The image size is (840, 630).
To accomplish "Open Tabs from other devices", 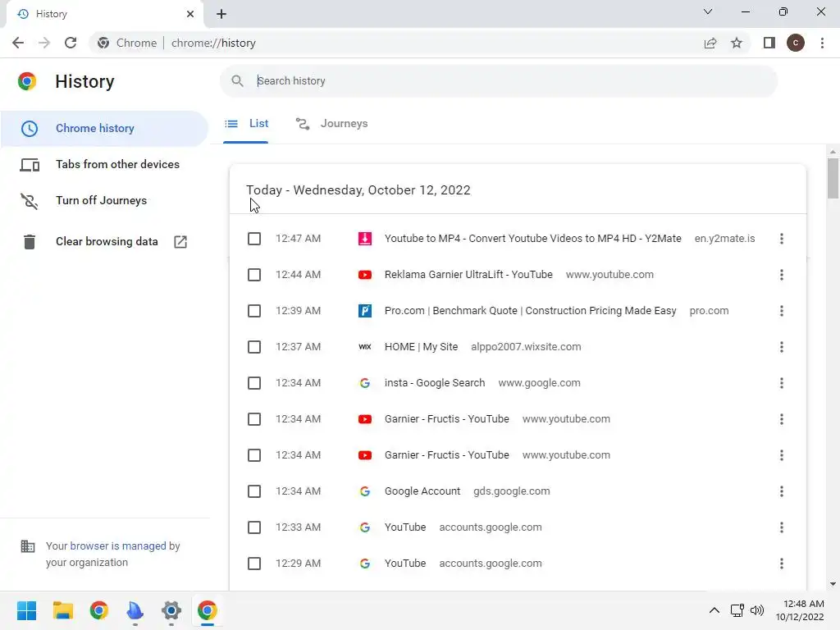I will (x=104, y=164).
